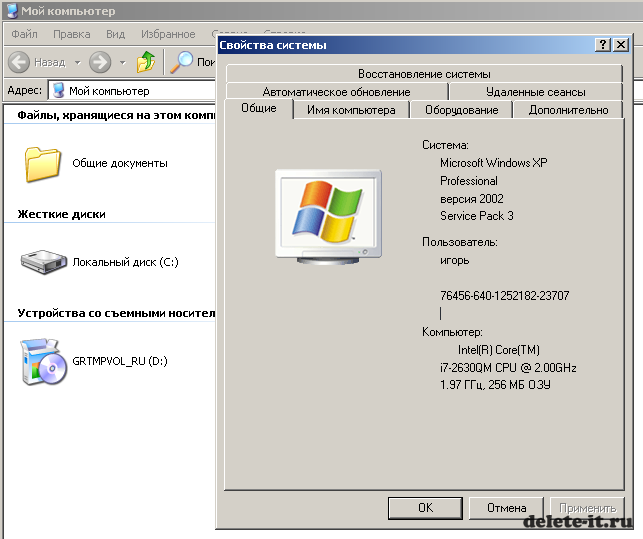This screenshot has width=643, height=539.
Task: Click the computer icon in address bar
Action: pos(59,90)
